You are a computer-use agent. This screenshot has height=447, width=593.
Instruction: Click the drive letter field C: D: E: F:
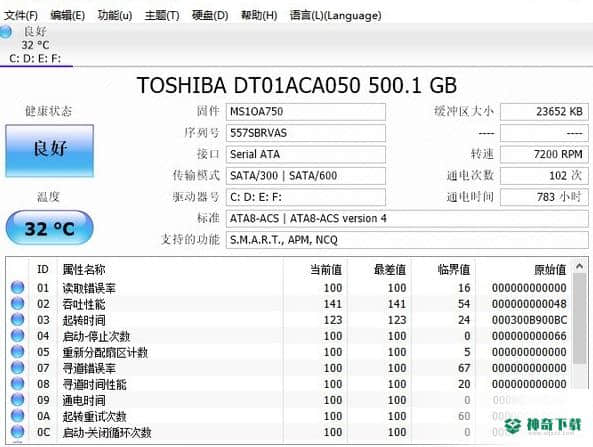[306, 197]
